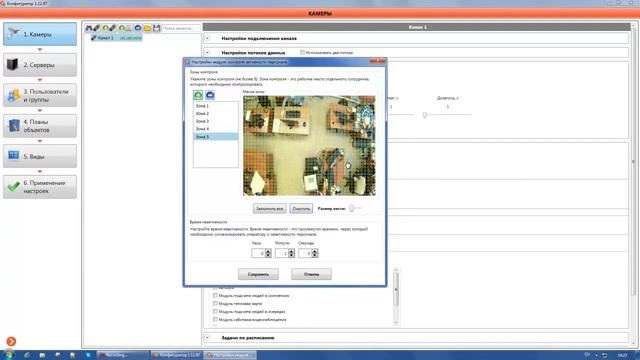The image size is (640, 360).
Task: Enable the people-in-crowds counting module checkbox
Action: coord(215,296)
